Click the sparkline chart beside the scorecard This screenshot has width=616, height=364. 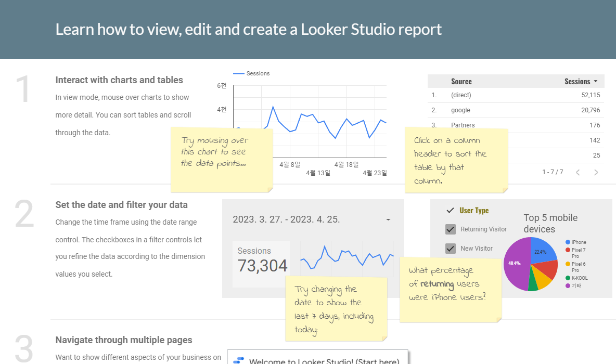[348, 258]
